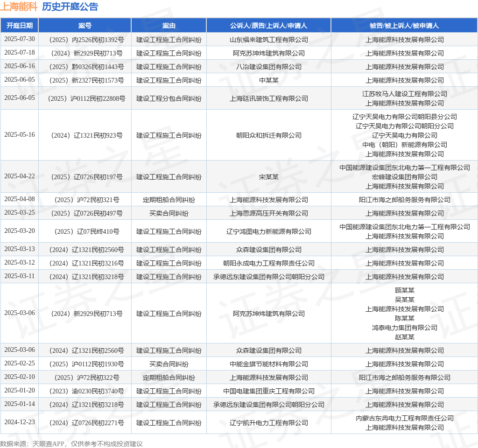Click the date 2025-03-13
478x448 pixels.
pos(20,249)
